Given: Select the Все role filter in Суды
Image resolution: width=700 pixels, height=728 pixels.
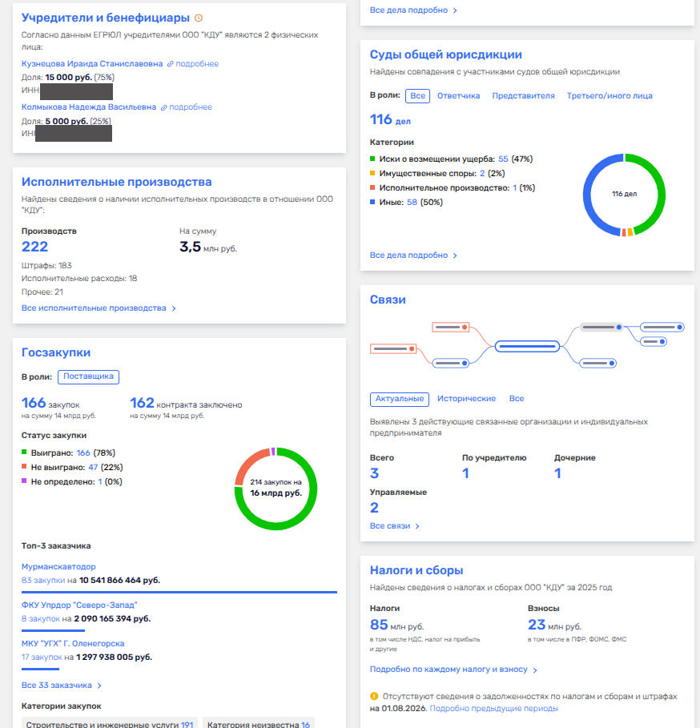Looking at the screenshot, I should (x=417, y=95).
